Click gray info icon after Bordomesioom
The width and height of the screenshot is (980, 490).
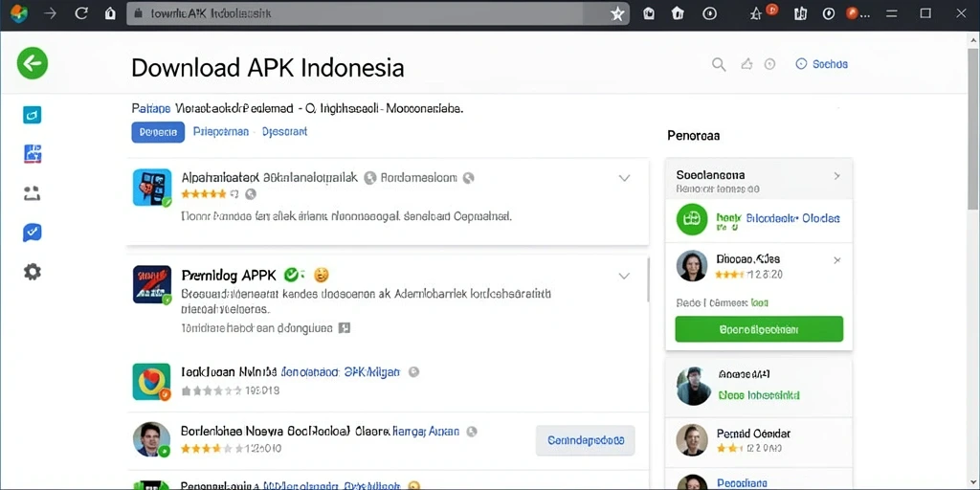[468, 178]
